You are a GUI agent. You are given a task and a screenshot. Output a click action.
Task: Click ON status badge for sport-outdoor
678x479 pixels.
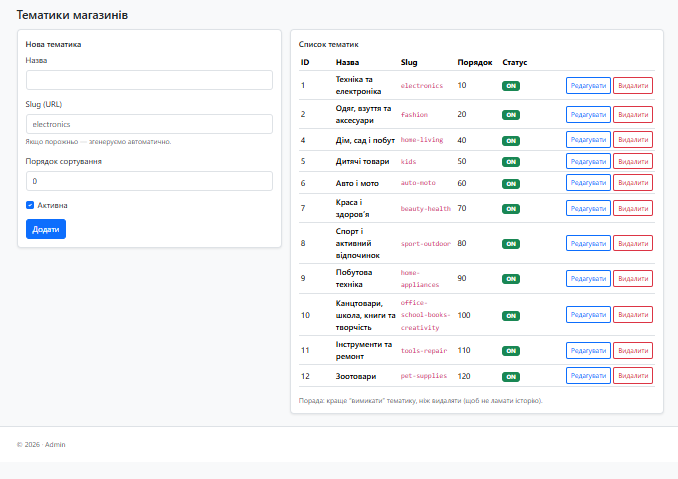(511, 244)
